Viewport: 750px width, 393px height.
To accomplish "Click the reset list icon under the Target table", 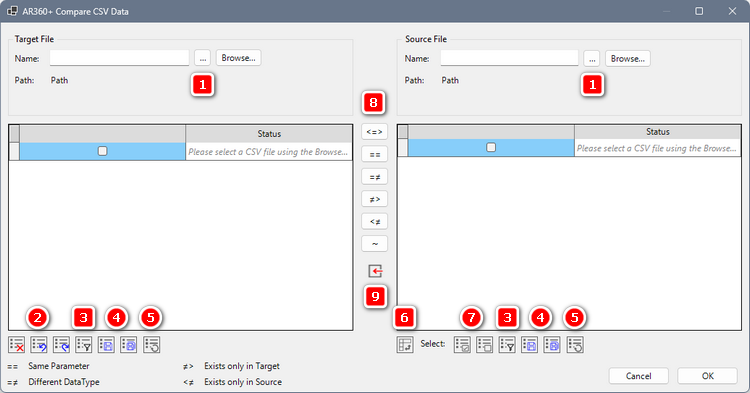I will click(x=152, y=345).
